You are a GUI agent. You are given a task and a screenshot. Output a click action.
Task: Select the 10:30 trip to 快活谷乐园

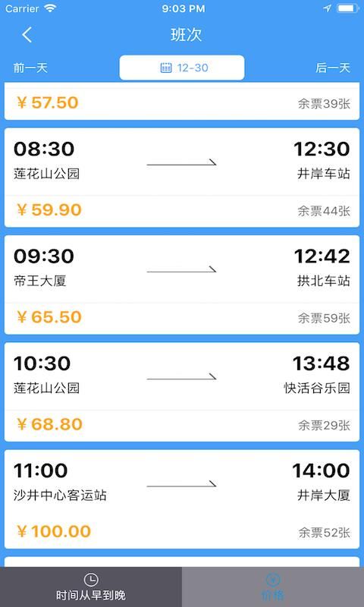[x=182, y=392]
